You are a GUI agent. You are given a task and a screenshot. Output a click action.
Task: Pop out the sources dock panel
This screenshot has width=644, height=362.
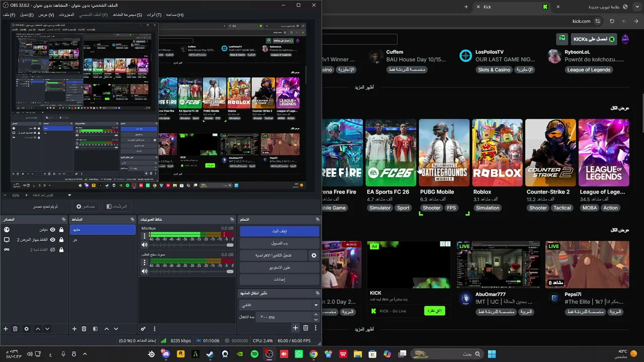[64, 220]
